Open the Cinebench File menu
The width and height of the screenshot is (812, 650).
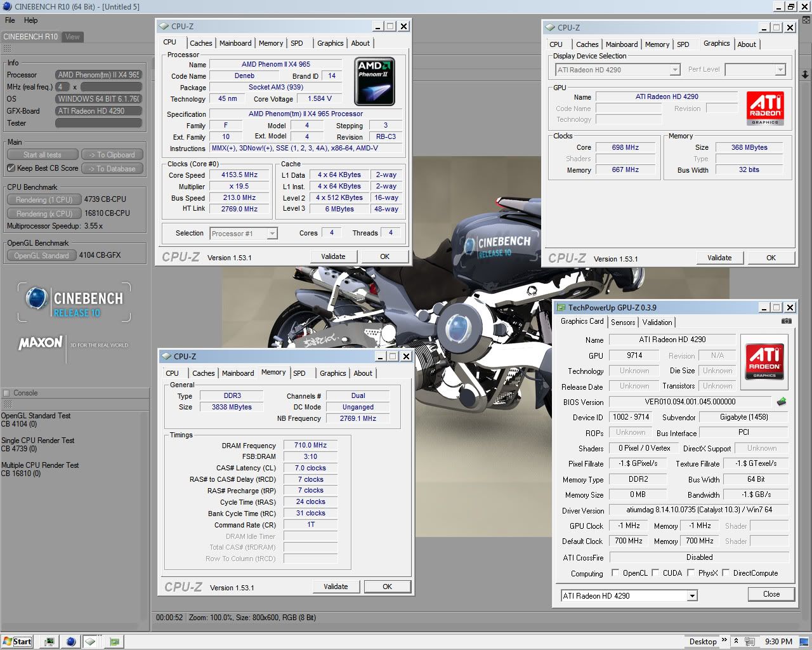(x=10, y=20)
